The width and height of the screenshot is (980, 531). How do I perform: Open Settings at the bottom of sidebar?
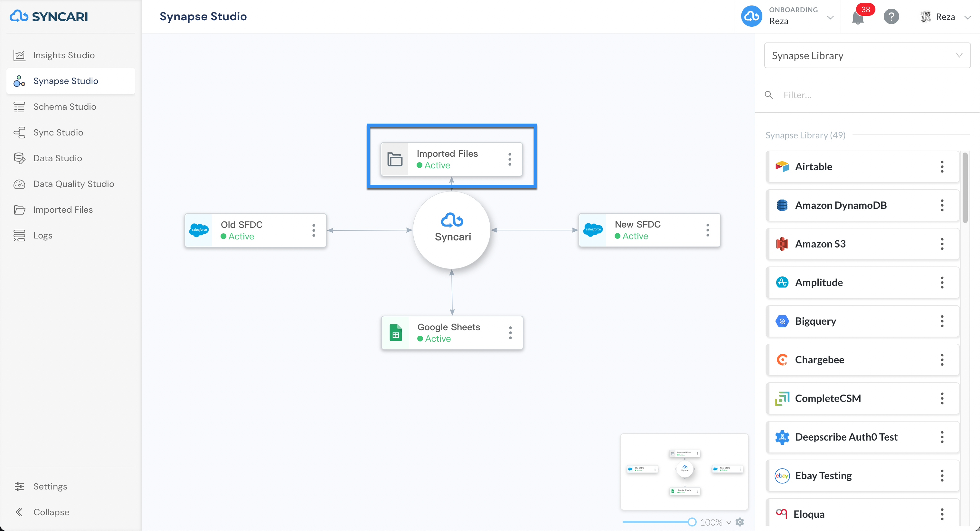click(x=50, y=487)
